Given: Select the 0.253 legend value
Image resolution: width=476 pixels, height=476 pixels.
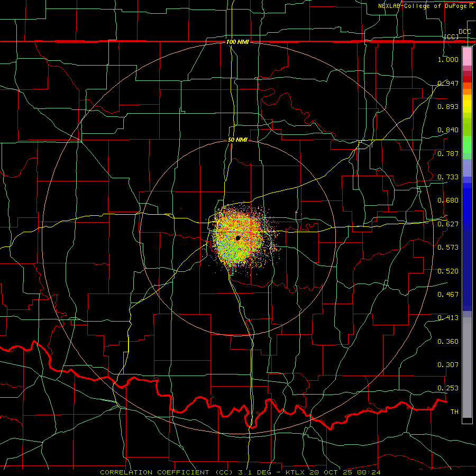Looking at the screenshot, I should (x=448, y=388).
